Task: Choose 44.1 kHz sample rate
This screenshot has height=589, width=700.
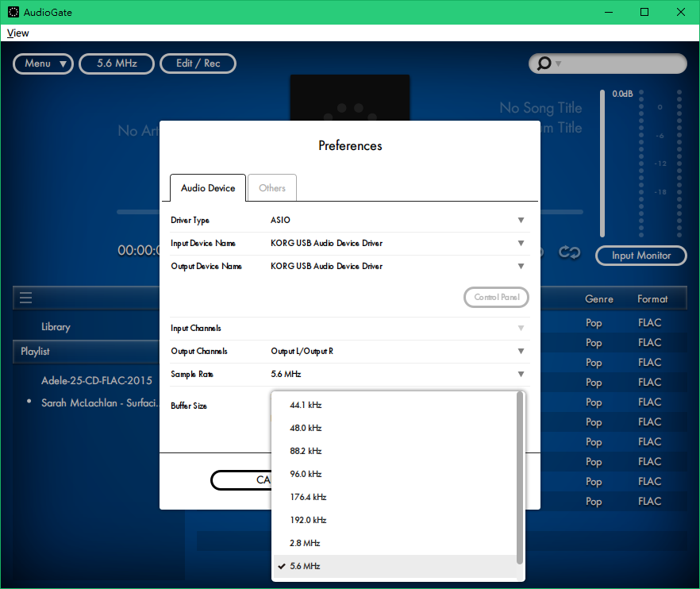Action: point(394,405)
